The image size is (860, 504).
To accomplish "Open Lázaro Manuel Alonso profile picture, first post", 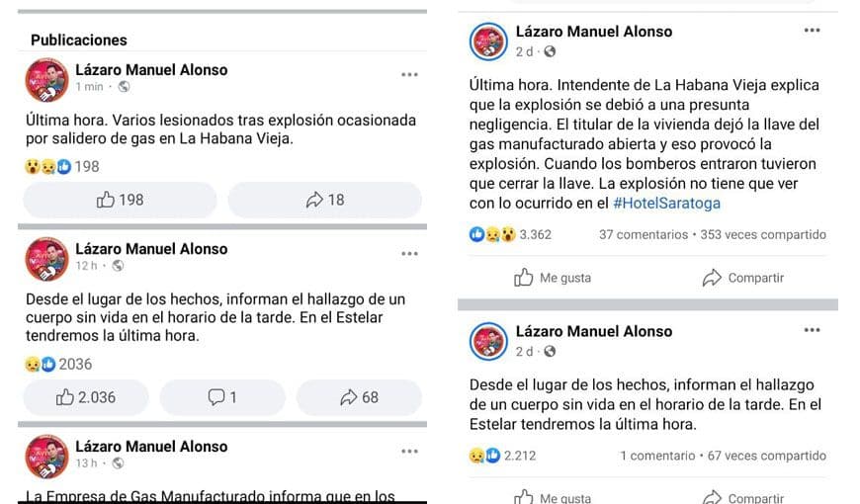I will [46, 79].
